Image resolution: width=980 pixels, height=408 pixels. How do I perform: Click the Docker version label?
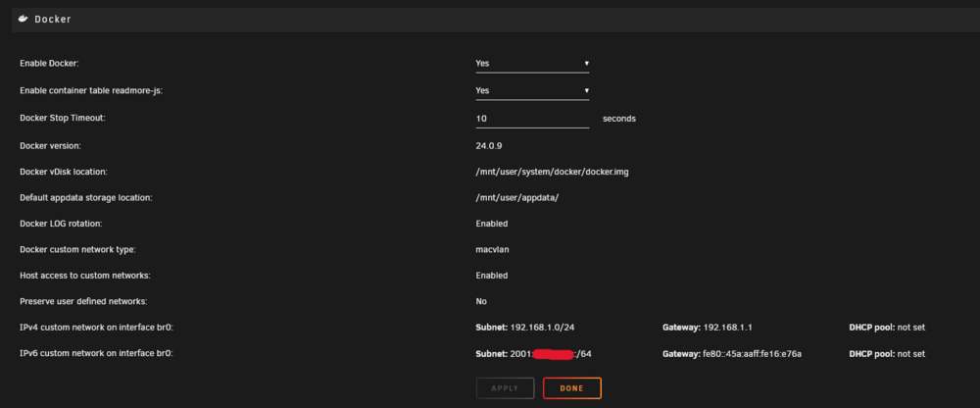51,145
